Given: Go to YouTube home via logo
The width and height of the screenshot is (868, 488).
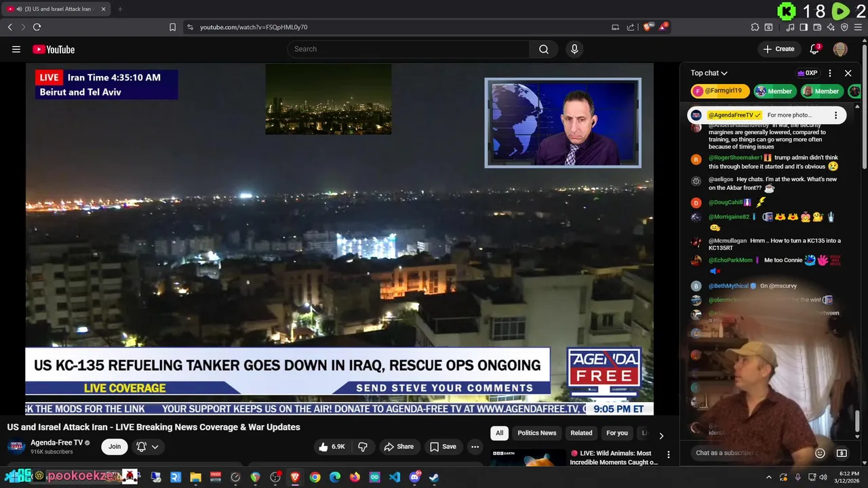Looking at the screenshot, I should tap(54, 49).
